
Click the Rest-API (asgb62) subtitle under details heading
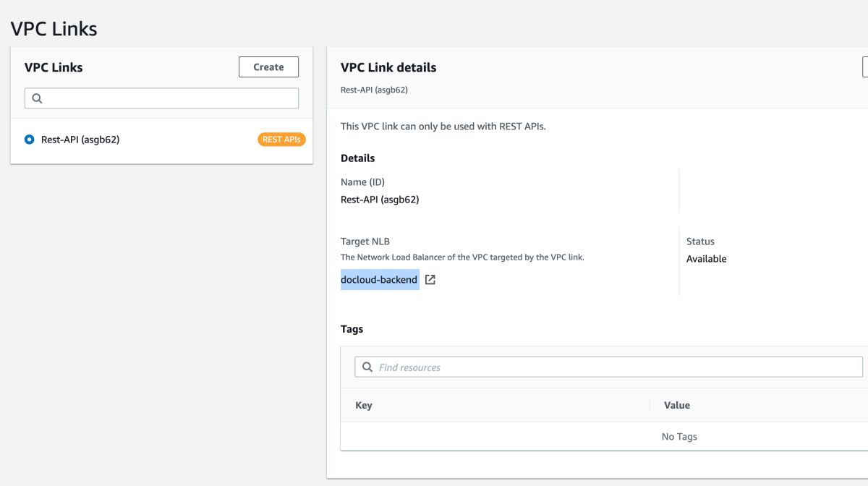tap(380, 90)
